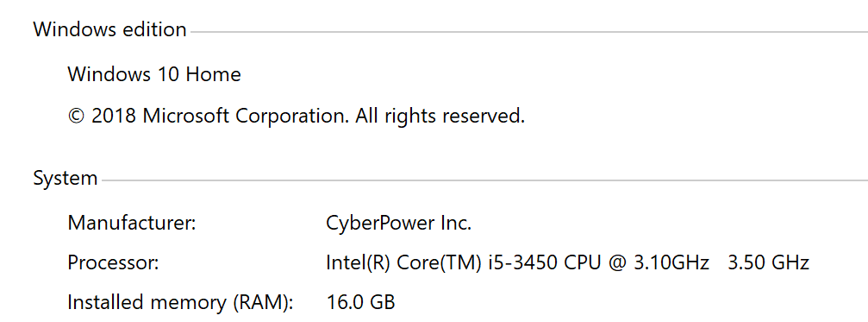Viewport: 868px width, 322px height.
Task: Click the divider line beside System
Action: [x=485, y=180]
